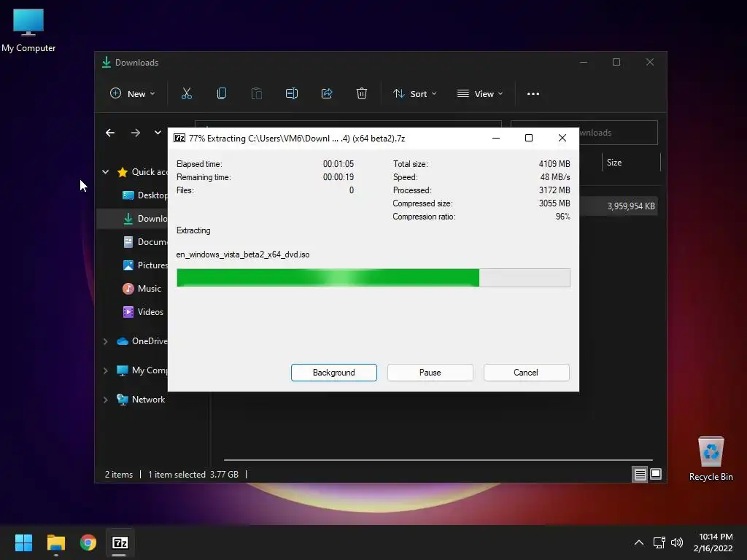Click the Paste icon in Explorer toolbar
The image size is (747, 560).
256,94
